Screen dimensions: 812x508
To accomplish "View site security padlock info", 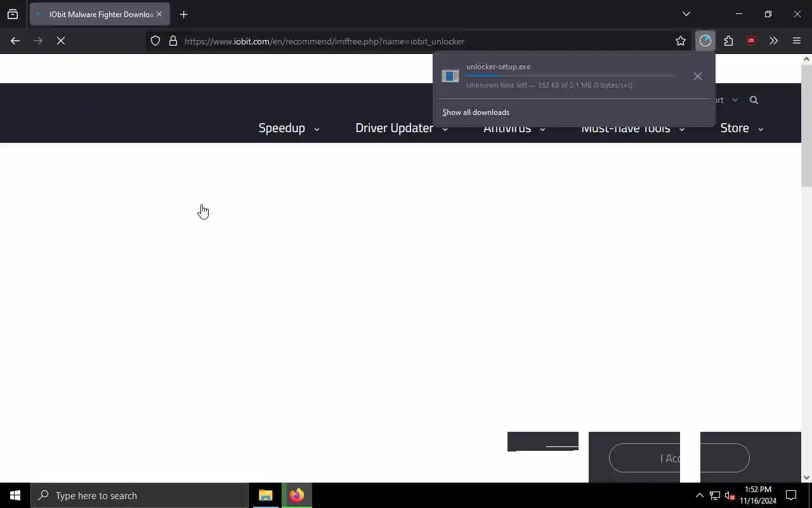I will click(173, 41).
